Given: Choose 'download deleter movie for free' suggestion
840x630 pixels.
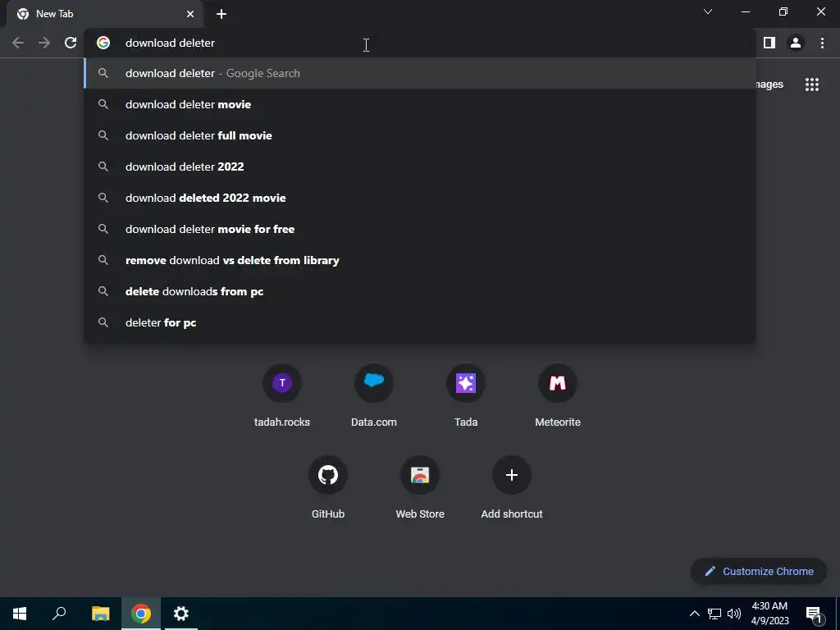Looking at the screenshot, I should (420, 229).
